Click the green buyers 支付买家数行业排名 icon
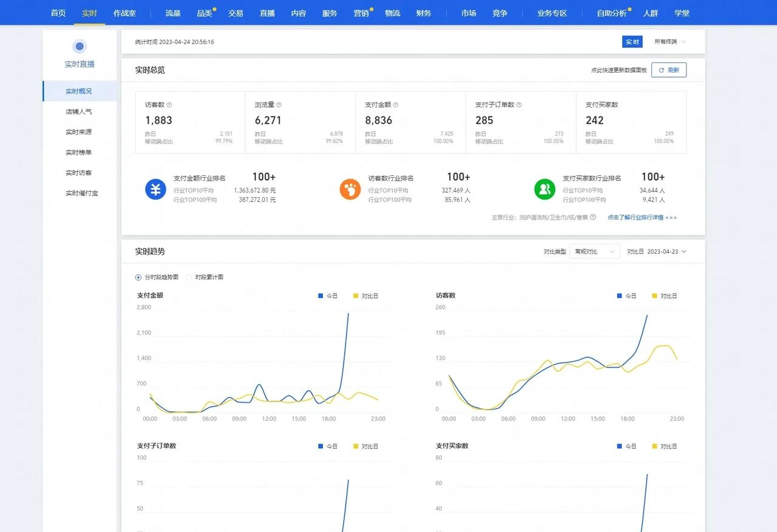The image size is (777, 532). (x=545, y=189)
